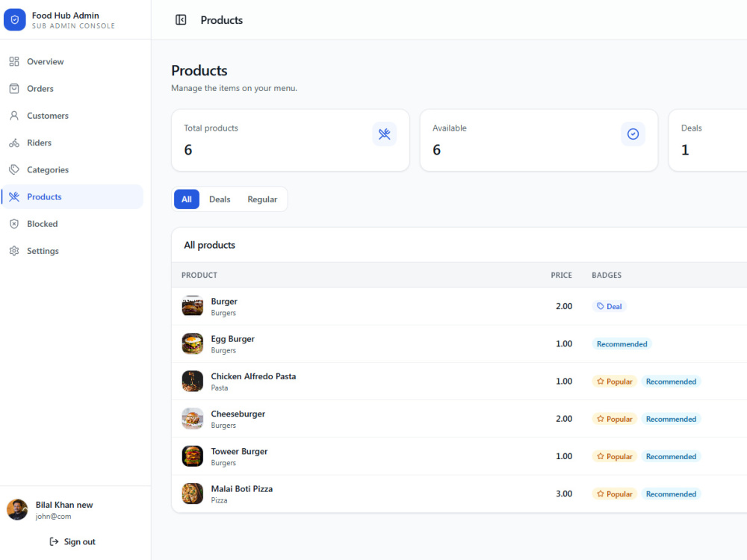
Task: Open the Blocked page
Action: pyautogui.click(x=72, y=224)
